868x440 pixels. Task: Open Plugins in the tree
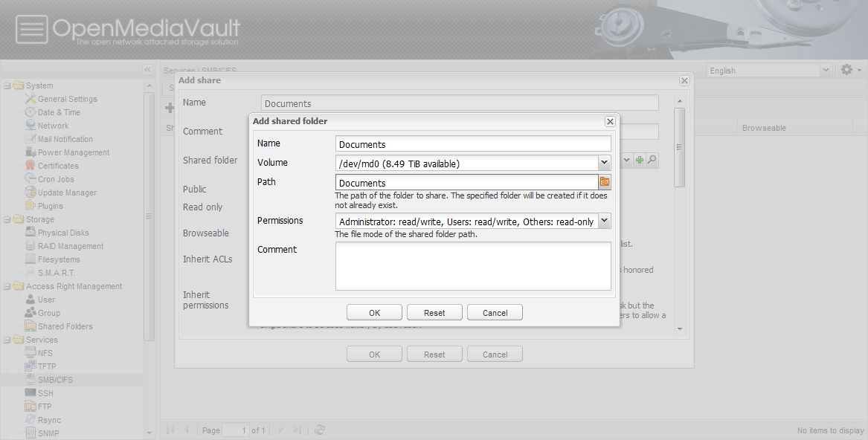50,206
